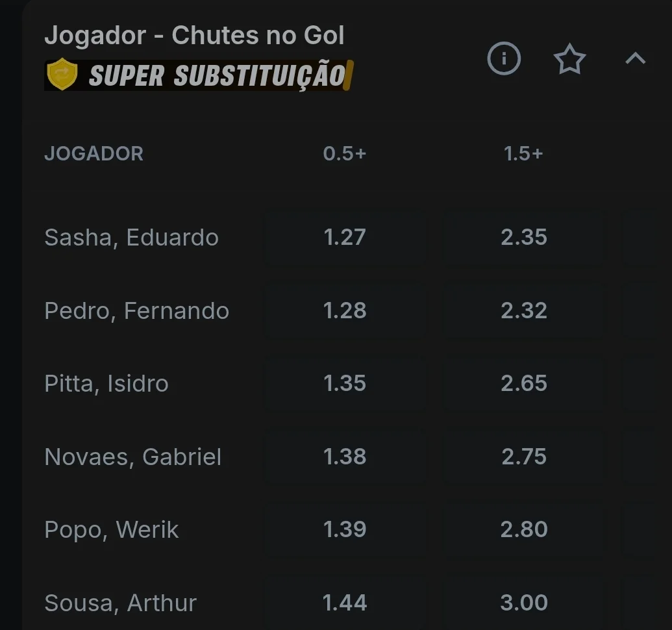Add Novaes, Gabriel 2.75 to betslip
This screenshot has width=672, height=630.
click(523, 457)
